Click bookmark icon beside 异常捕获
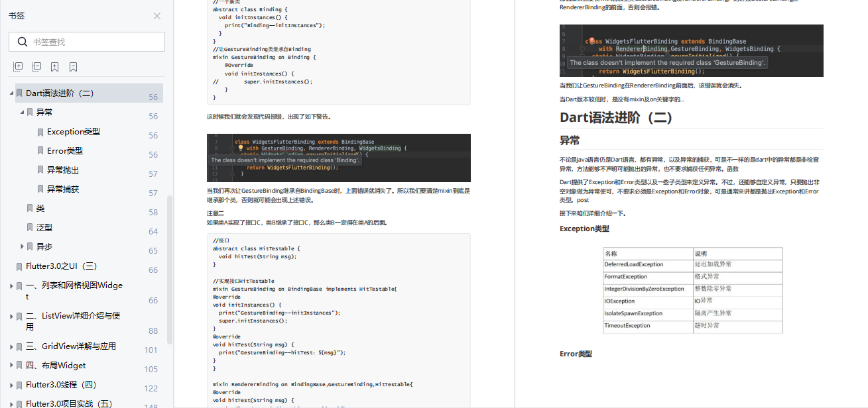 [x=40, y=189]
